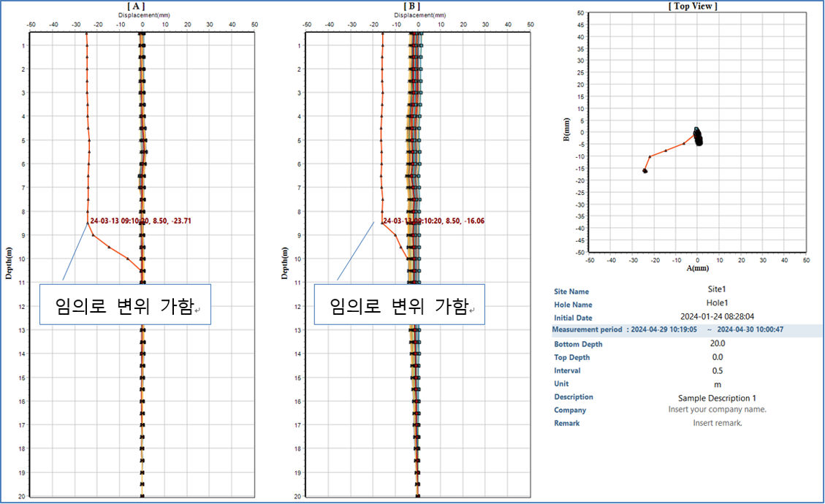Viewport: 825px width, 504px height.
Task: Click the [ A ] chart title
Action: [x=136, y=6]
